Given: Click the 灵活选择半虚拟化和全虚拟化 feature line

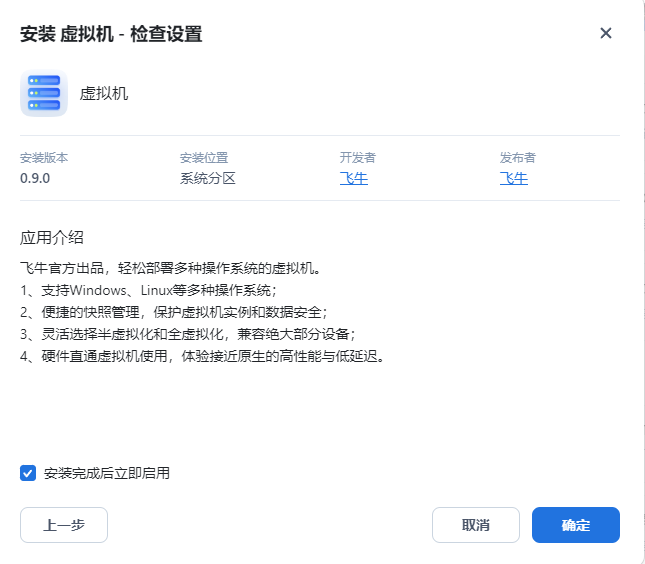Looking at the screenshot, I should coord(187,334).
